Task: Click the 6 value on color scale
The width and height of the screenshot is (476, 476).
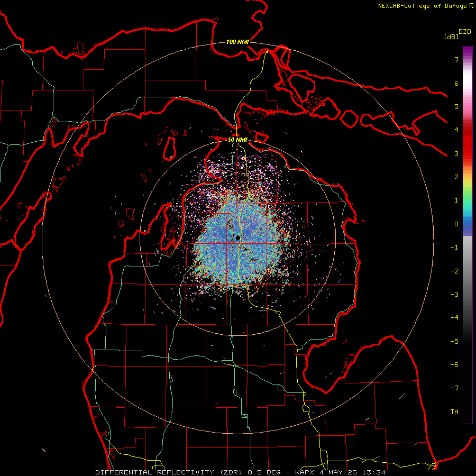Action: (x=456, y=83)
